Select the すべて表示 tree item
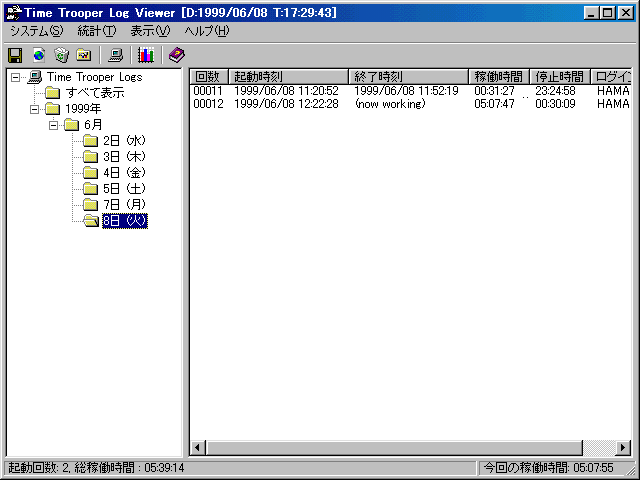Screen dimensions: 640x480 [95, 93]
